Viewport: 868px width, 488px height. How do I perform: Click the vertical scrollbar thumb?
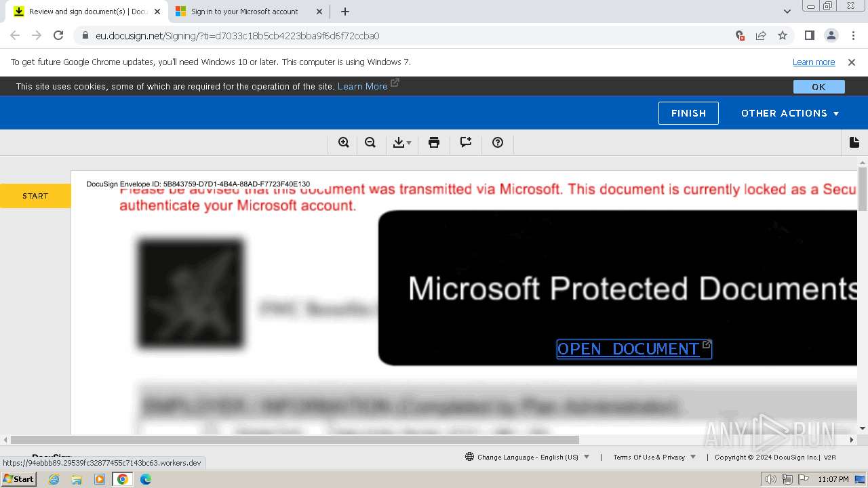(x=863, y=188)
